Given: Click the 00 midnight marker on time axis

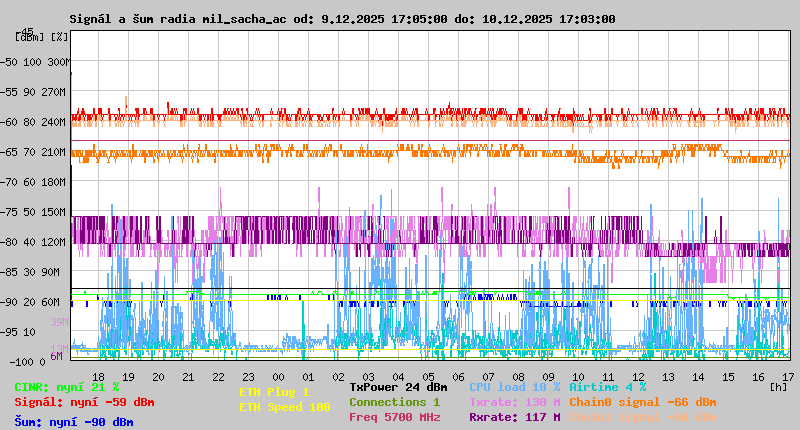Looking at the screenshot, I should coord(278,376).
